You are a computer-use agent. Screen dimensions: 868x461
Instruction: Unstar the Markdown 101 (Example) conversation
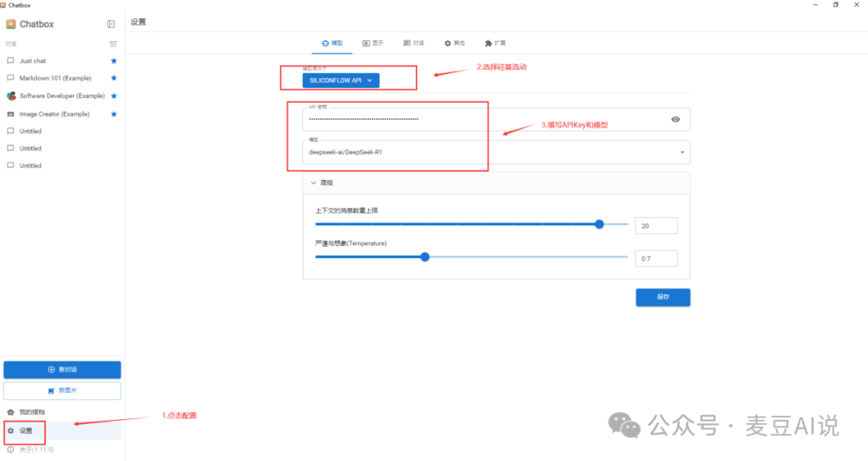[x=113, y=78]
